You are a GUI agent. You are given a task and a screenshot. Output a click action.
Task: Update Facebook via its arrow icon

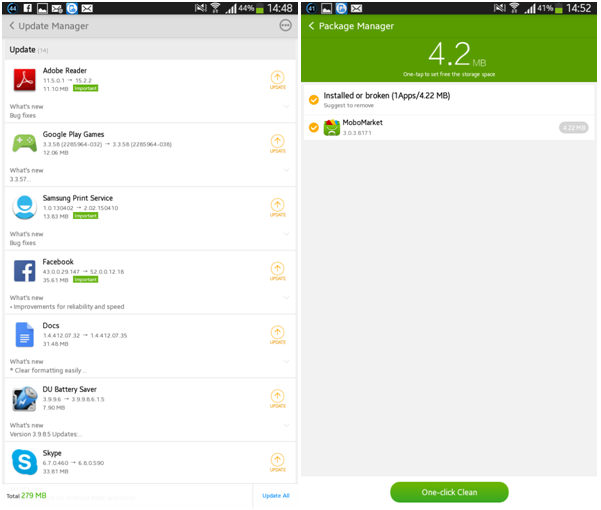(x=278, y=271)
